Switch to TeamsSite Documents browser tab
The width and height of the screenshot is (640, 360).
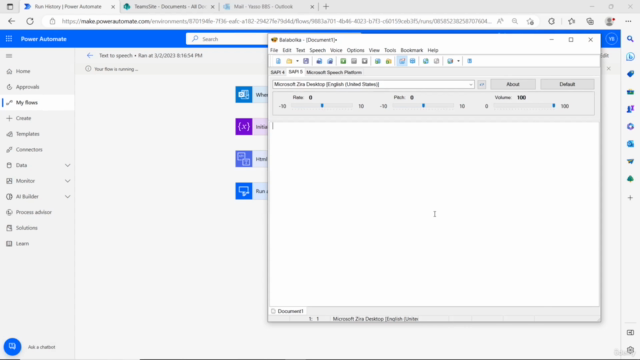pos(169,7)
